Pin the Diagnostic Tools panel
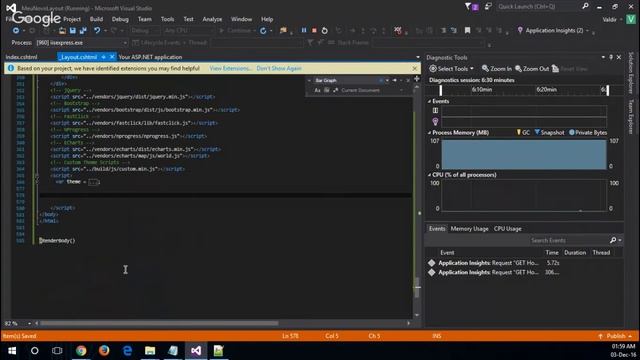Screen dimensions: 640x360 pyautogui.click(x=611, y=58)
